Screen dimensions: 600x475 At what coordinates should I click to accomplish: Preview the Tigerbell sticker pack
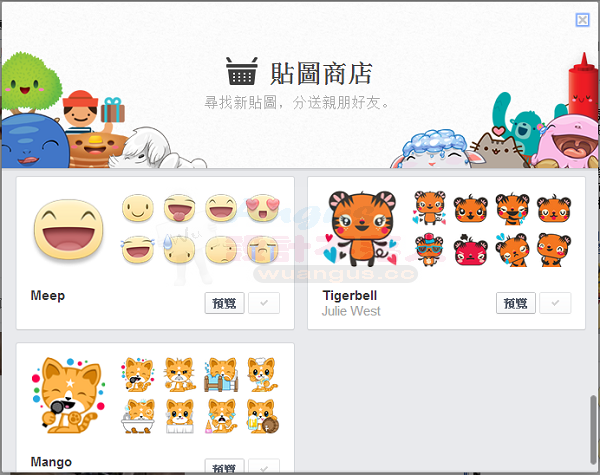click(516, 303)
